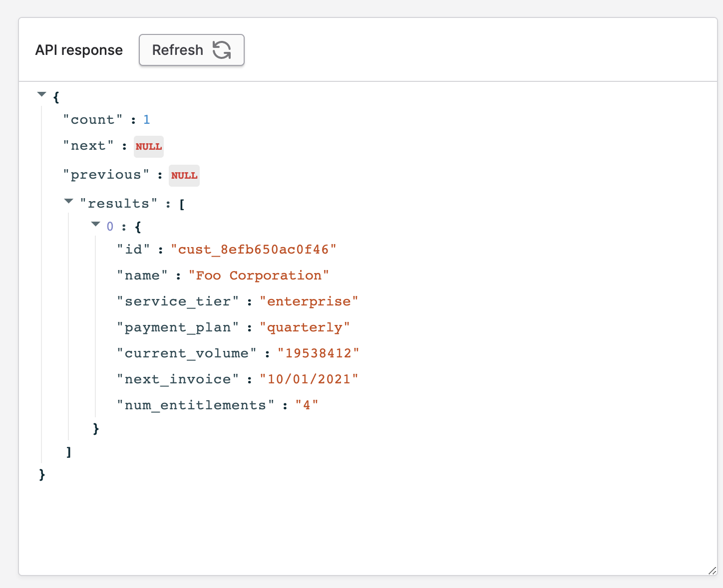Click the "num_entitlements" key
Viewport: 723px width, 588px height.
196,405
